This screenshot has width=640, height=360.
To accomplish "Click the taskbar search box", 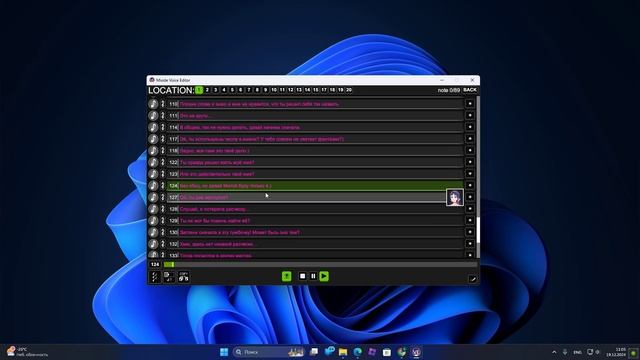I will click(269, 352).
